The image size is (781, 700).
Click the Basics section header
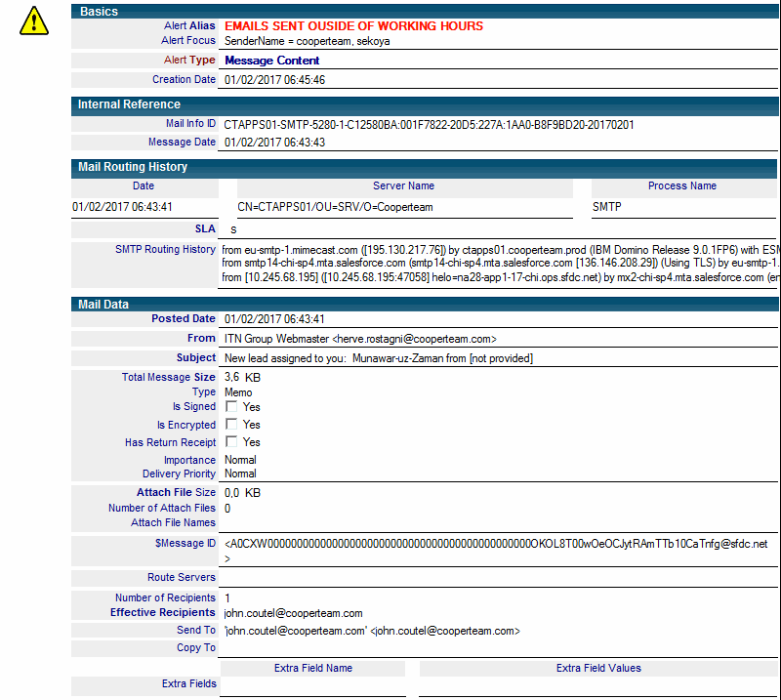point(425,12)
